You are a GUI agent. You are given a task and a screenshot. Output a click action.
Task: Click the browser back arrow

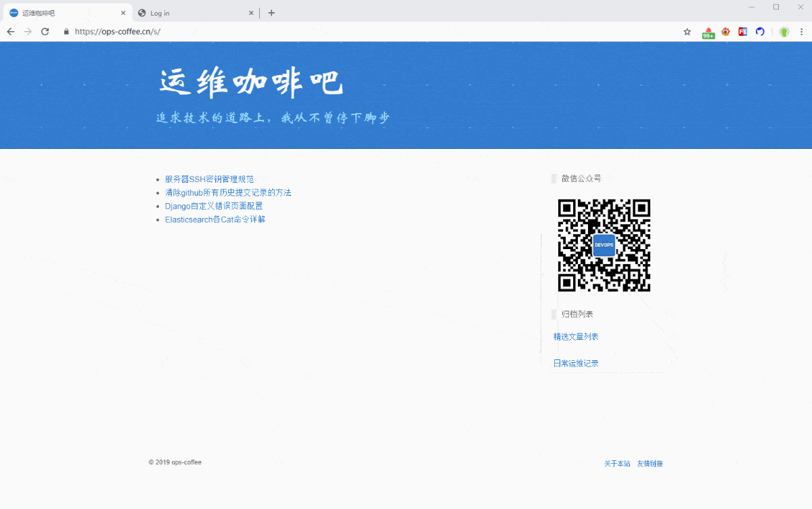(11, 32)
